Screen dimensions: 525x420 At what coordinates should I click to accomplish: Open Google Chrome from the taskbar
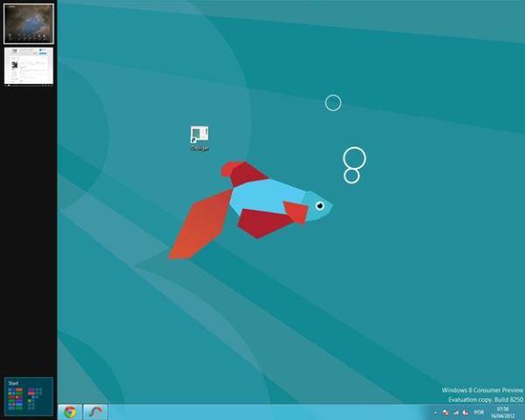click(x=70, y=412)
